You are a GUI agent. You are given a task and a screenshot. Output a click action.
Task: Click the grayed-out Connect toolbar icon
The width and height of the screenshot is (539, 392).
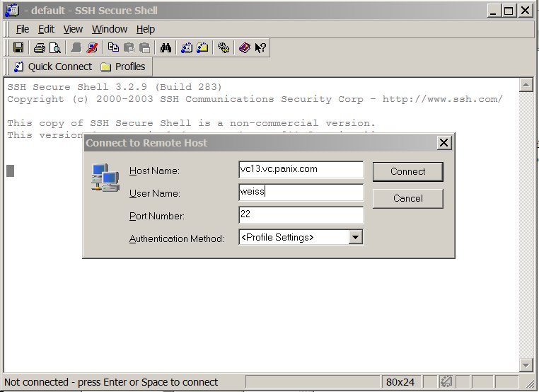(x=76, y=48)
